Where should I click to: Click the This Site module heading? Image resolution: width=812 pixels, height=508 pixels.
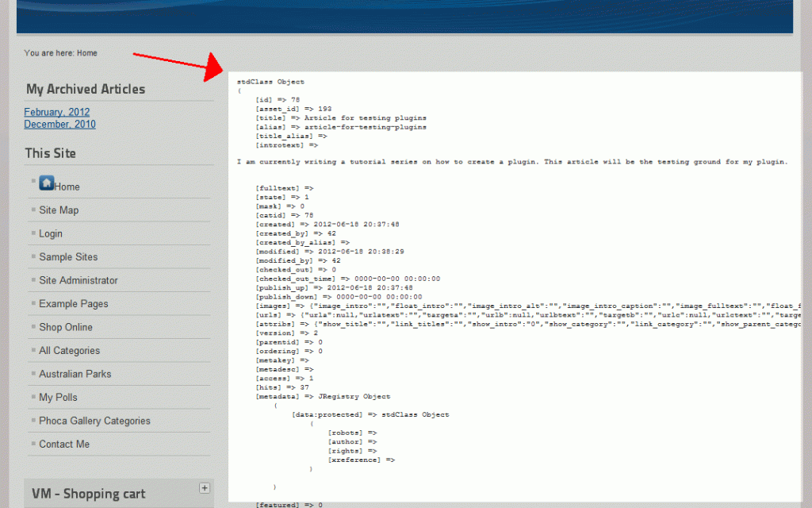click(49, 153)
